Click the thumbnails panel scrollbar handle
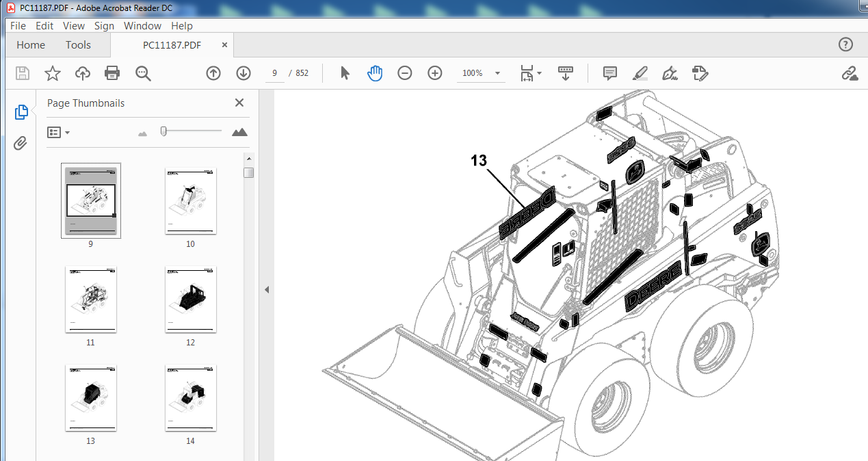 point(249,172)
